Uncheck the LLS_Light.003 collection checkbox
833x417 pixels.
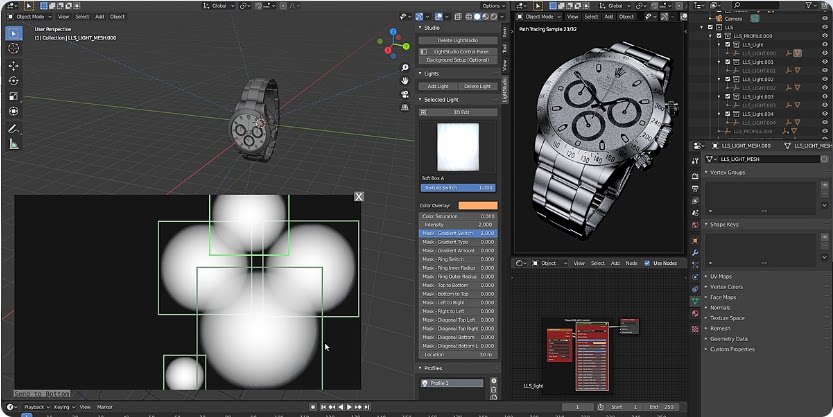[x=728, y=97]
